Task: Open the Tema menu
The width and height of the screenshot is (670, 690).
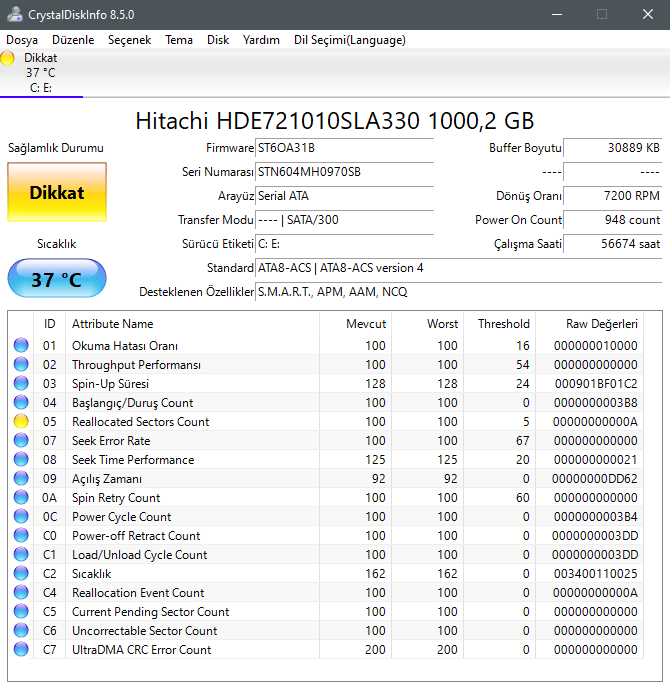Action: point(179,40)
